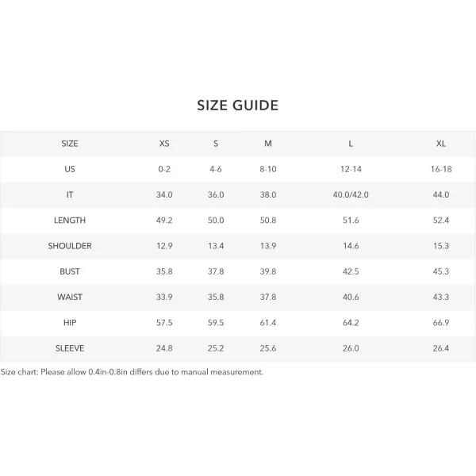Select the IT 44.0 cell
Image resolution: width=476 pixels, height=476 pixels.
coord(441,194)
